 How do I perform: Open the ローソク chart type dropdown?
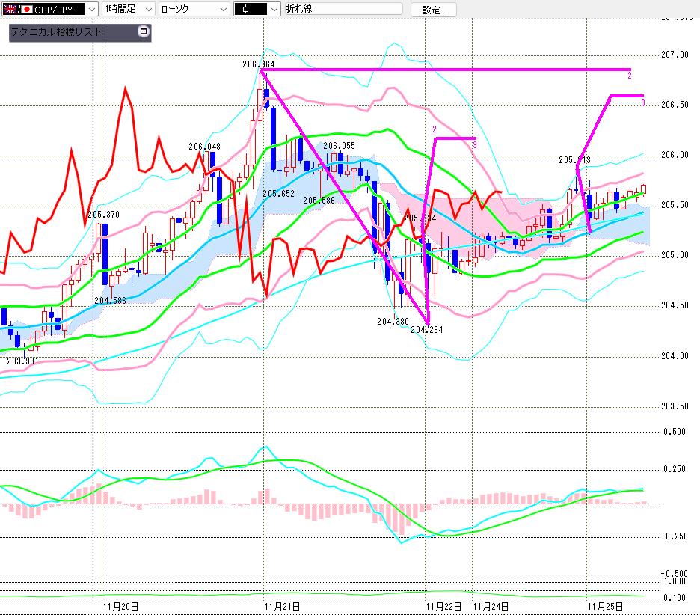pyautogui.click(x=222, y=9)
